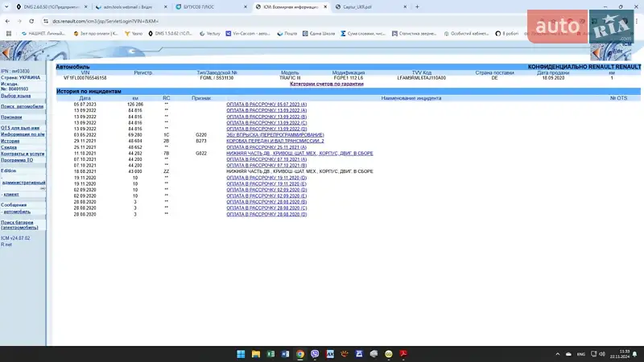644x362 pixels.
Task: Open a new browser tab
Action: pyautogui.click(x=417, y=6)
